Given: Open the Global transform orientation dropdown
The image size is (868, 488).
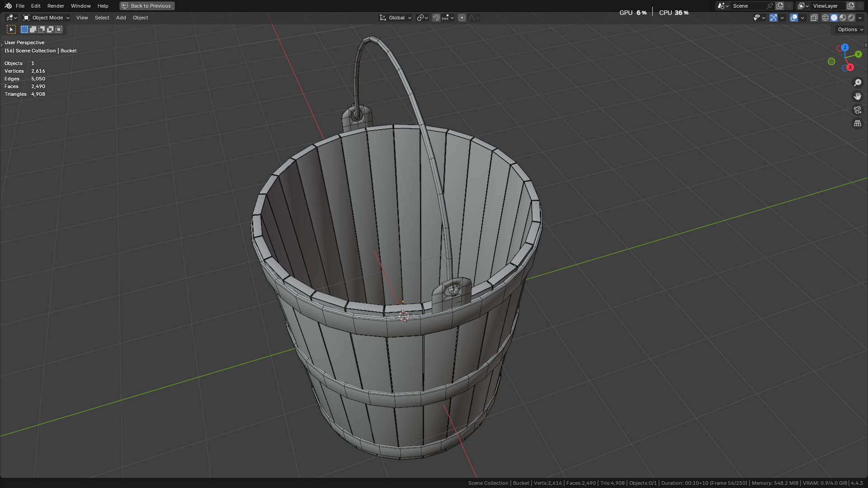Looking at the screenshot, I should pos(395,18).
